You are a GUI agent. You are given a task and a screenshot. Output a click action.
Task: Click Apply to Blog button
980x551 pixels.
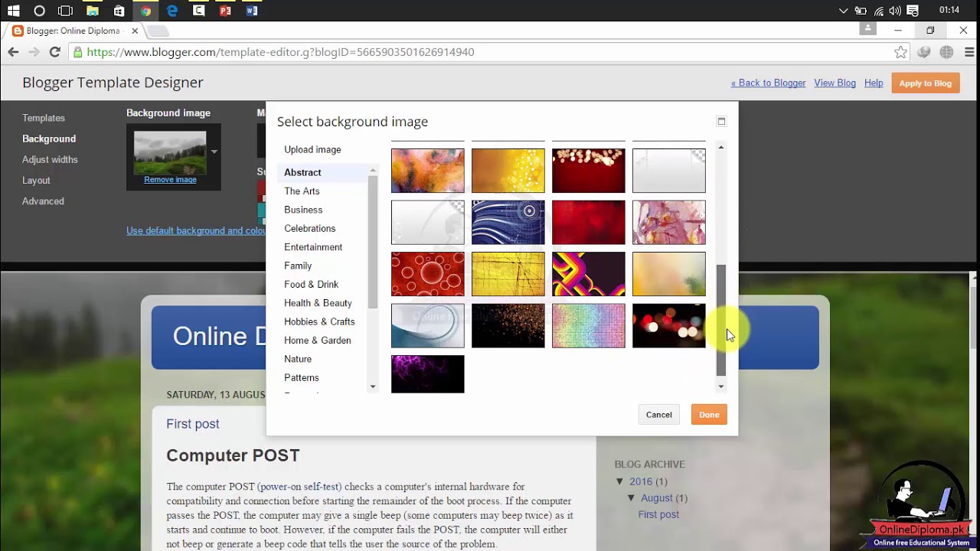pyautogui.click(x=925, y=83)
